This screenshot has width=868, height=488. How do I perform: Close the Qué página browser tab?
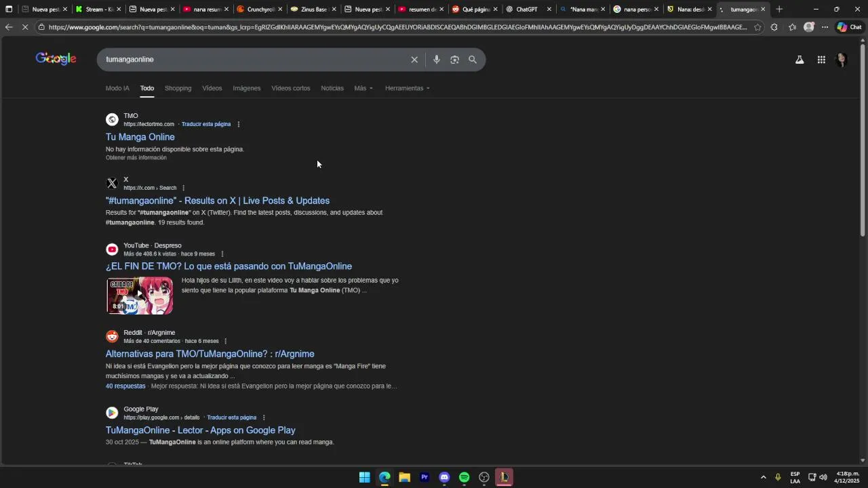495,9
